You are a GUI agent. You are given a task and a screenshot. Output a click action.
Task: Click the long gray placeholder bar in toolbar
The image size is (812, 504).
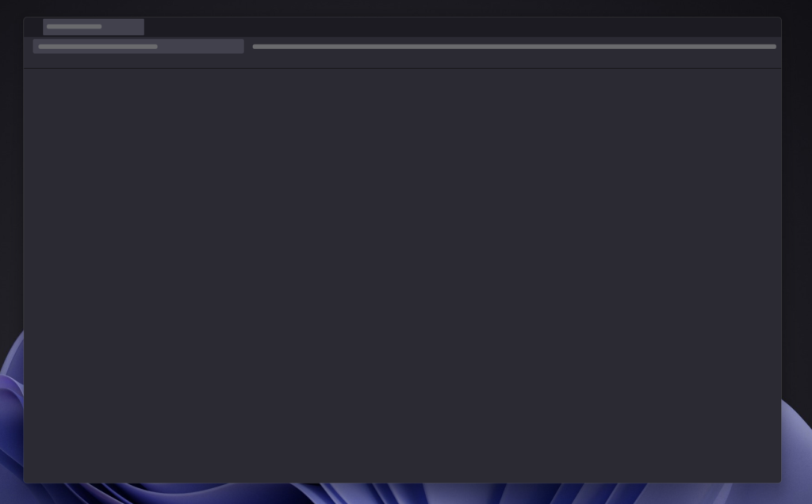pos(514,47)
